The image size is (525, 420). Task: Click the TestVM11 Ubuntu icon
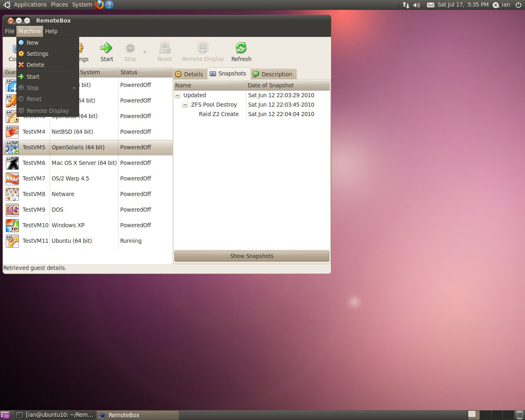pos(12,241)
